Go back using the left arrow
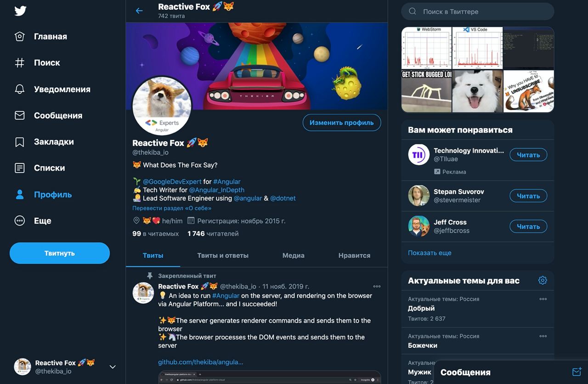This screenshot has height=384, width=588. point(139,11)
